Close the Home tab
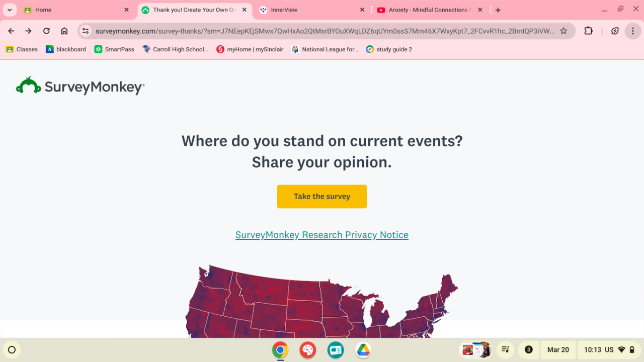The image size is (644, 362). click(x=126, y=10)
